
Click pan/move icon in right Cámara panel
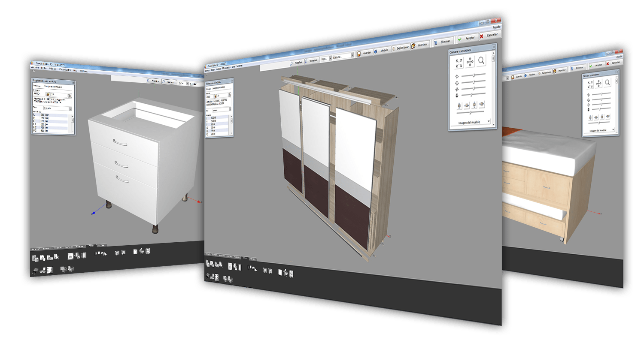click(598, 84)
